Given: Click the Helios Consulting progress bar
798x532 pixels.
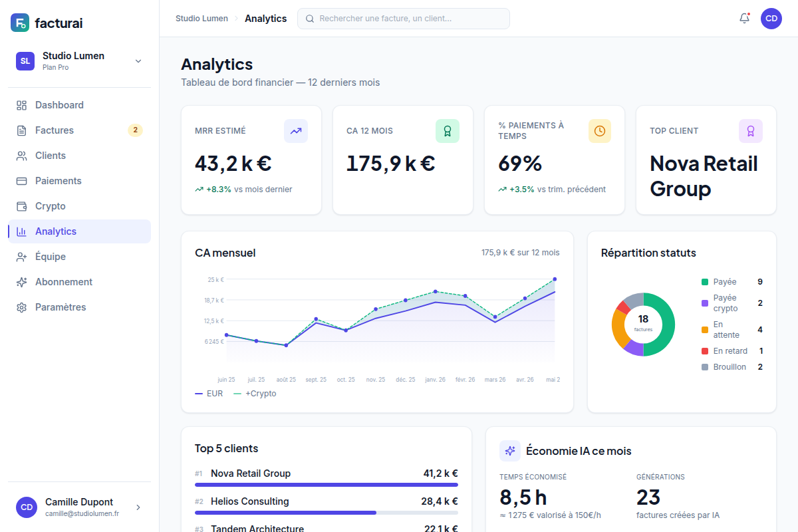Looking at the screenshot, I should click(x=327, y=513).
